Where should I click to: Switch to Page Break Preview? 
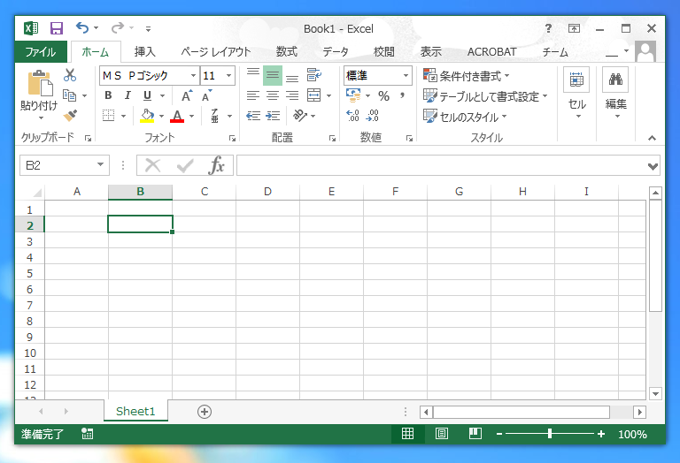(x=475, y=434)
